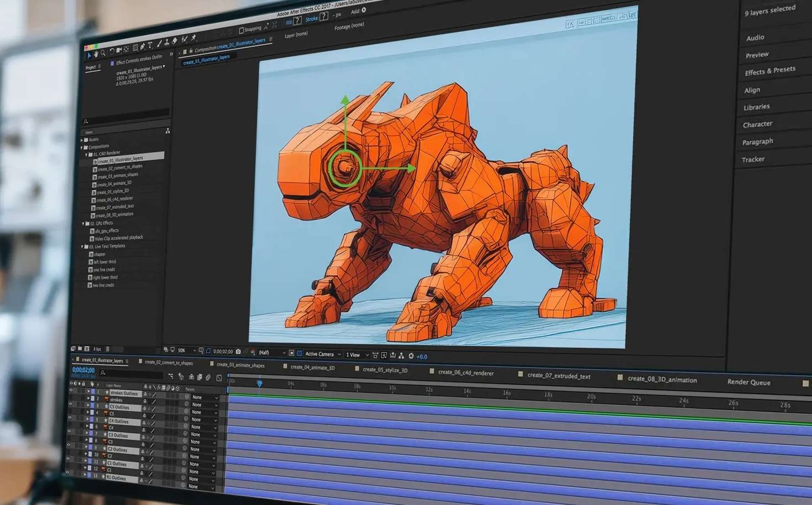
Task: Select the Rotation tool
Action: 112,51
